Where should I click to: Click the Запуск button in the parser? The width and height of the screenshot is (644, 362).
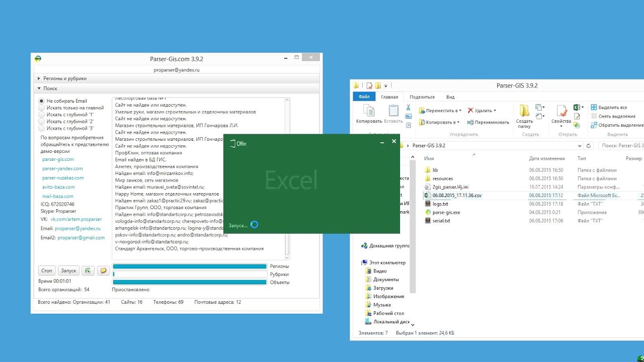click(x=68, y=270)
